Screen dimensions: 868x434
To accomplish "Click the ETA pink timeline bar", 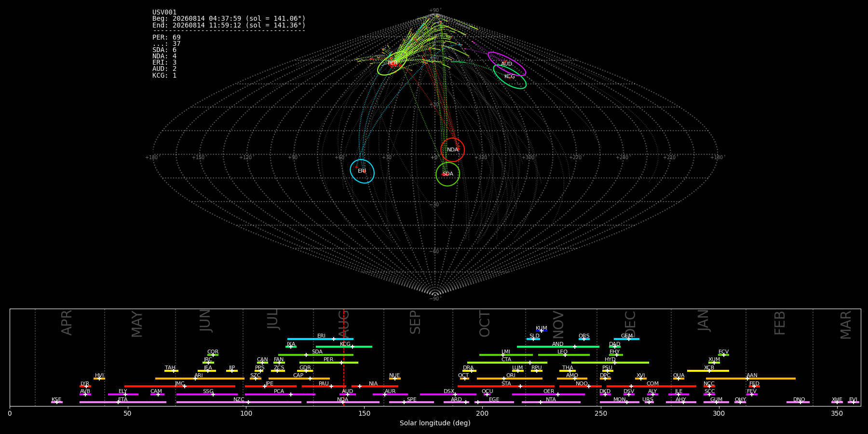I will [x=122, y=402].
